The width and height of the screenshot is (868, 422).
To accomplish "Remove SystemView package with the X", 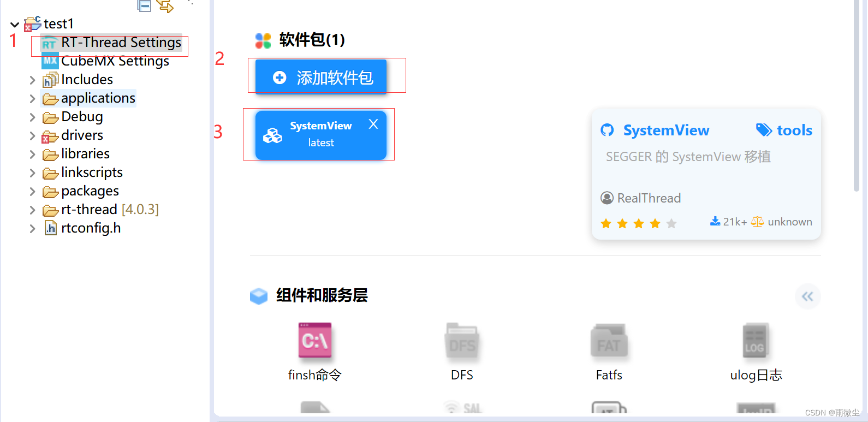I will [x=373, y=124].
